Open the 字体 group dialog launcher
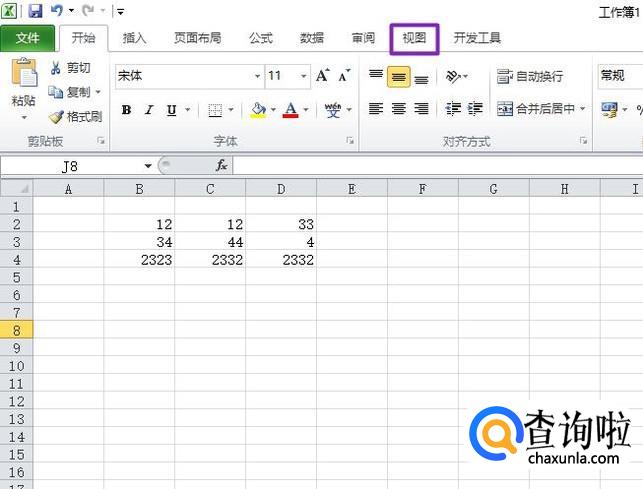643x489 pixels. 350,141
